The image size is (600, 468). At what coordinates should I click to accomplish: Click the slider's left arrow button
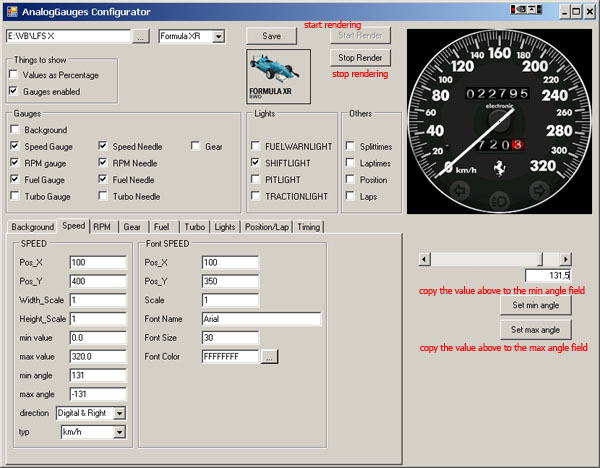(424, 259)
